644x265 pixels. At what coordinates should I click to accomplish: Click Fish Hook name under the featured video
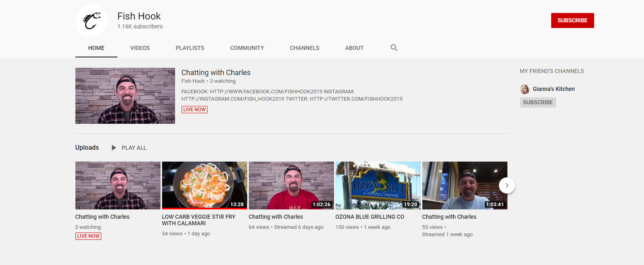click(193, 81)
